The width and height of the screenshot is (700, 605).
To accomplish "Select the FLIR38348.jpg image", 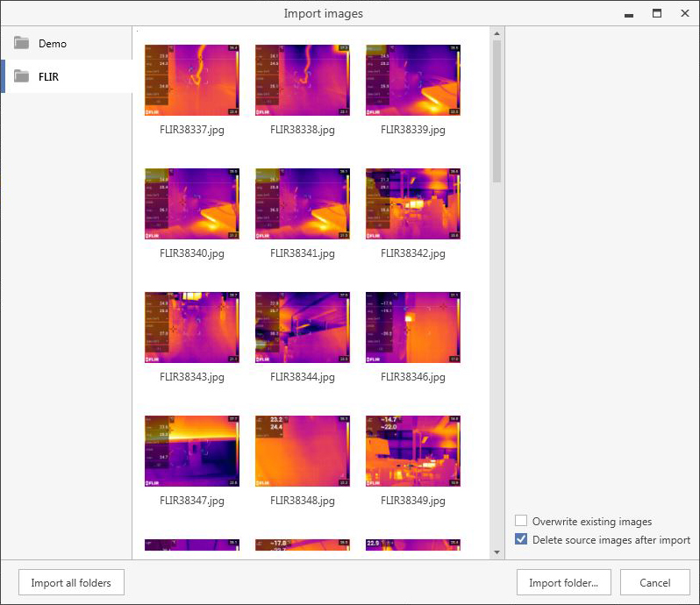I will click(303, 452).
